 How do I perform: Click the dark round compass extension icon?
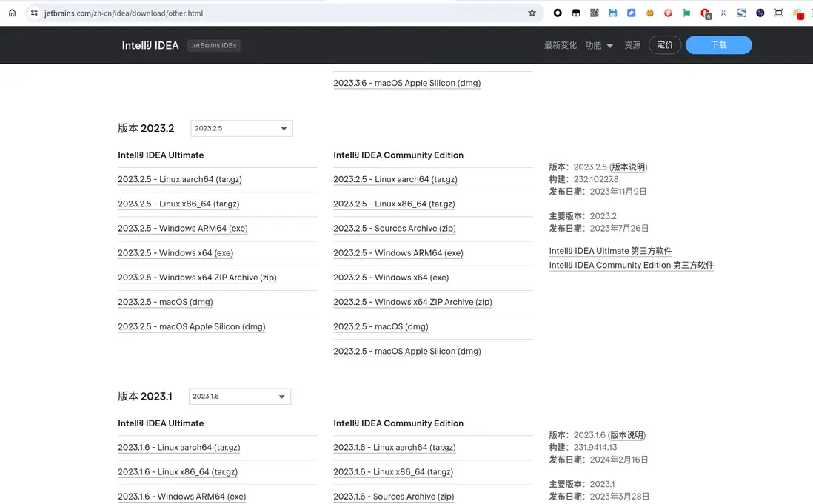[x=760, y=13]
